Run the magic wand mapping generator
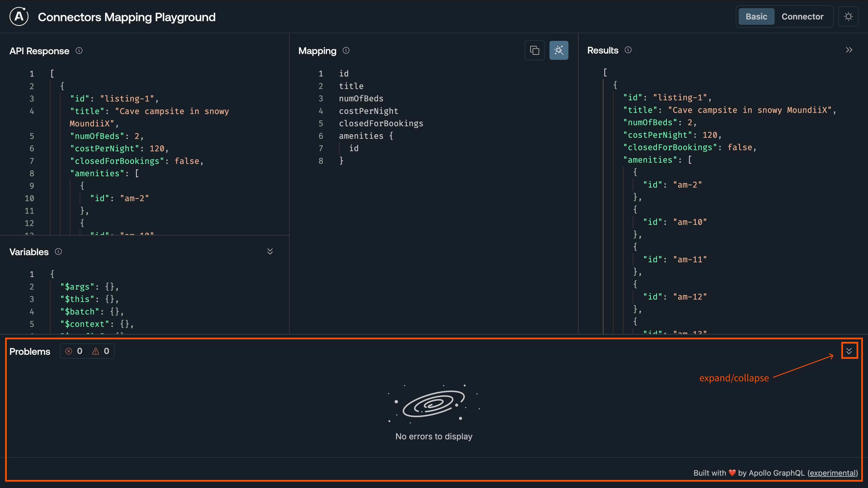This screenshot has width=868, height=488. point(559,50)
